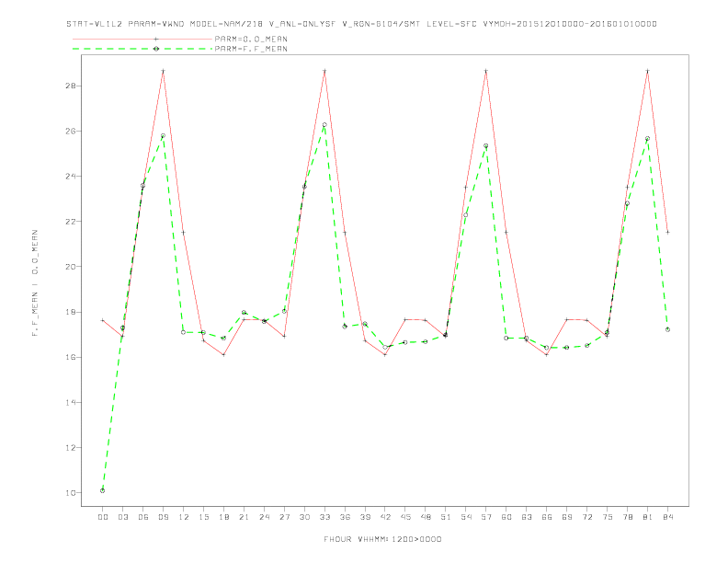728x563 pixels.
Task: Click x-axis tick label 60
Action: click(506, 517)
